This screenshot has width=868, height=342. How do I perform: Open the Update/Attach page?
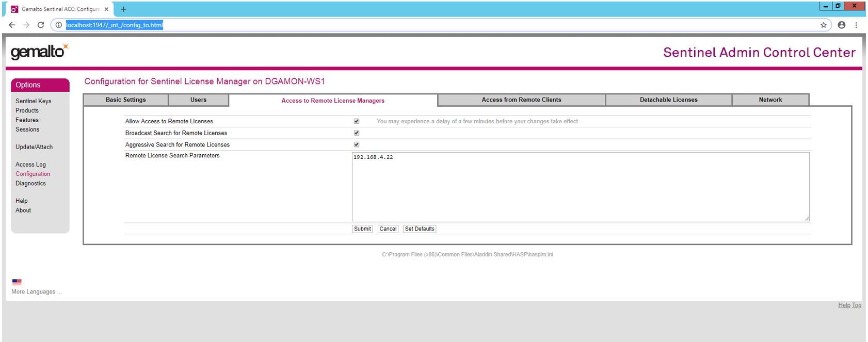pos(34,147)
